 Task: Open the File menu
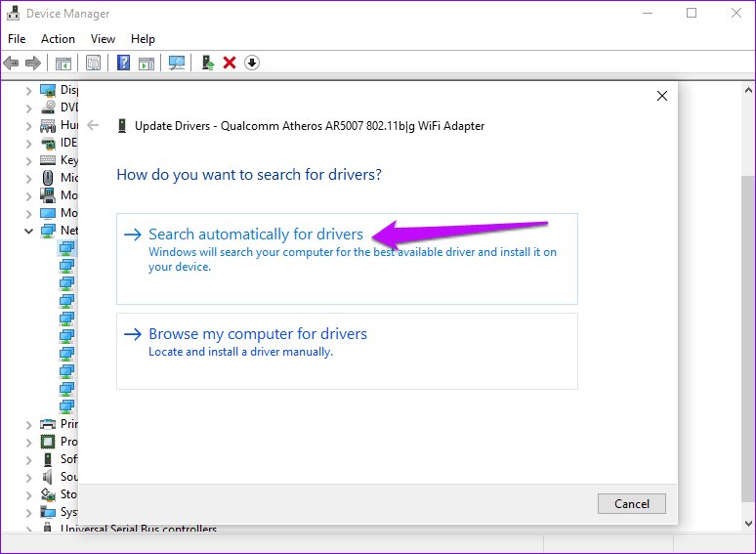tap(17, 39)
